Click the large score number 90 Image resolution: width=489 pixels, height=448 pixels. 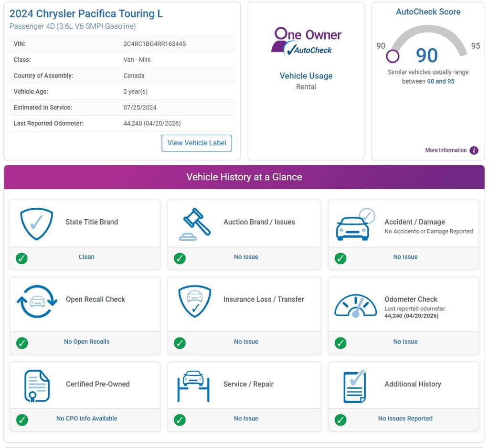pyautogui.click(x=426, y=55)
